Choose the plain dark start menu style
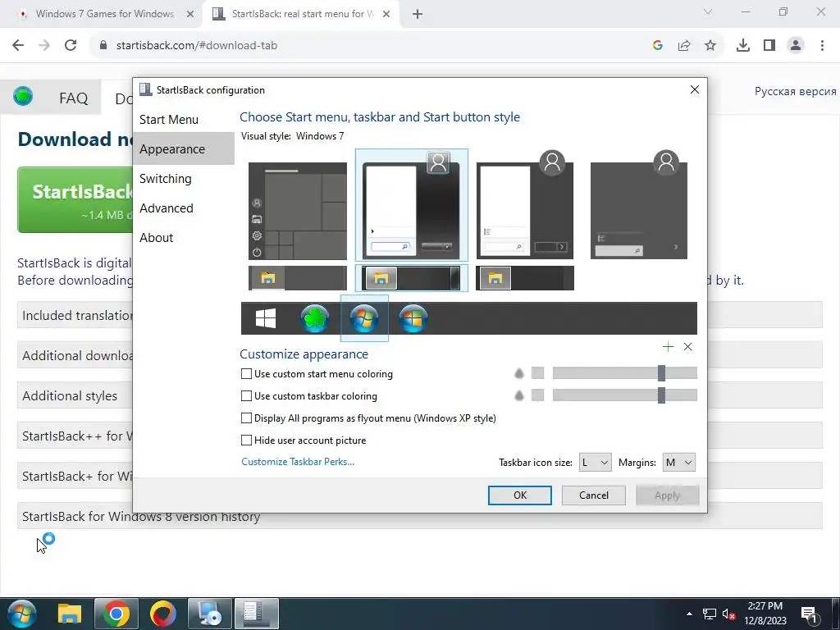Image resolution: width=840 pixels, height=630 pixels. [638, 205]
